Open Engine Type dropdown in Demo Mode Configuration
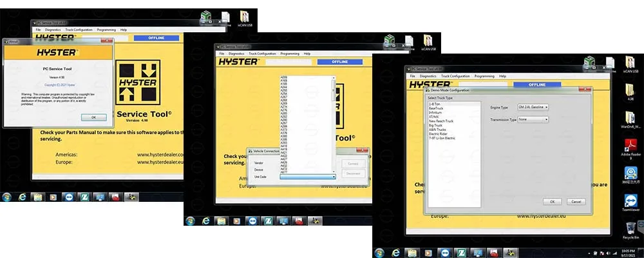 [533, 107]
